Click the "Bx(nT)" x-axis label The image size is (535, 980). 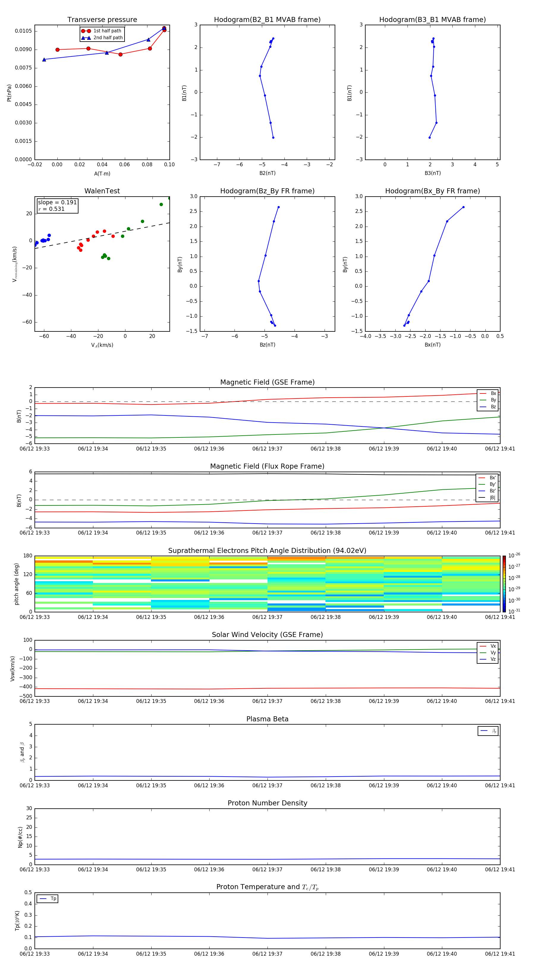pyautogui.click(x=432, y=345)
